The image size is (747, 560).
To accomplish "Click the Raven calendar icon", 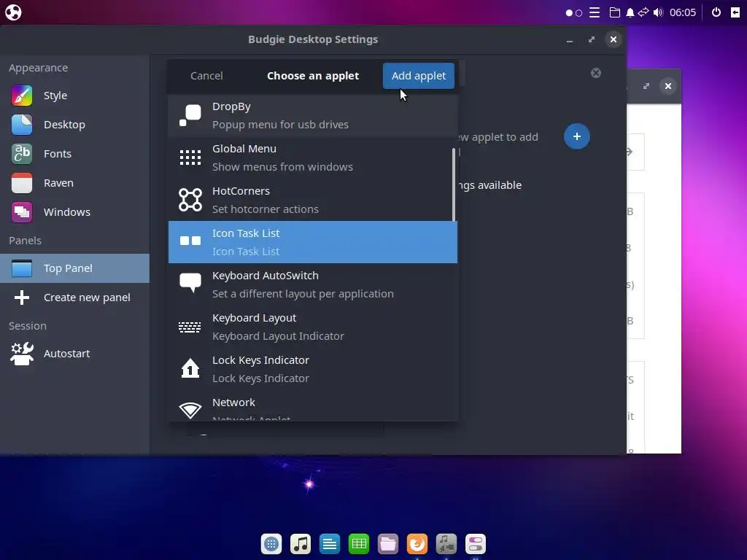I will pos(22,183).
